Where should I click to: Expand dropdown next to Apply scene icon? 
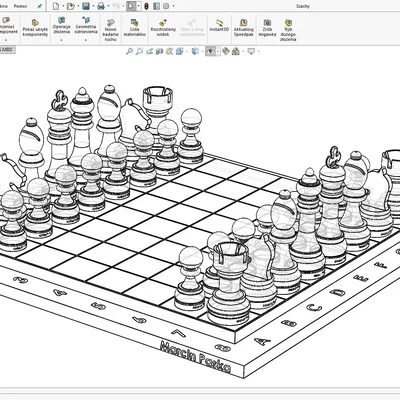click(x=242, y=51)
